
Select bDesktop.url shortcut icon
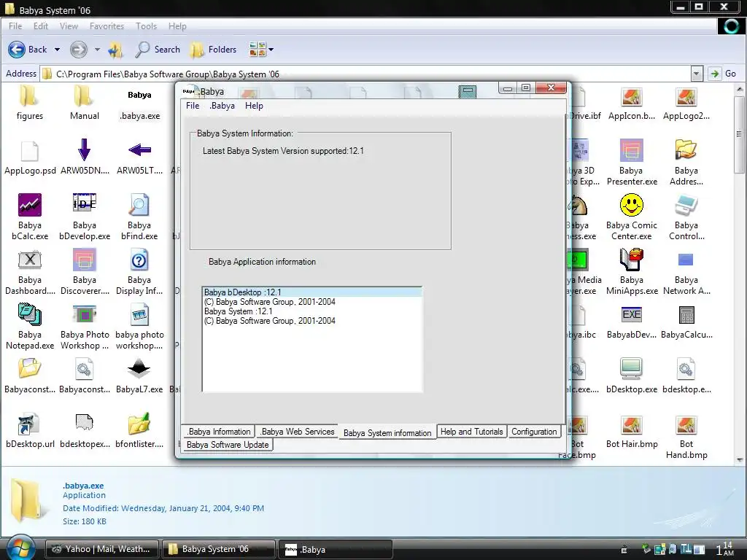pyautogui.click(x=29, y=431)
